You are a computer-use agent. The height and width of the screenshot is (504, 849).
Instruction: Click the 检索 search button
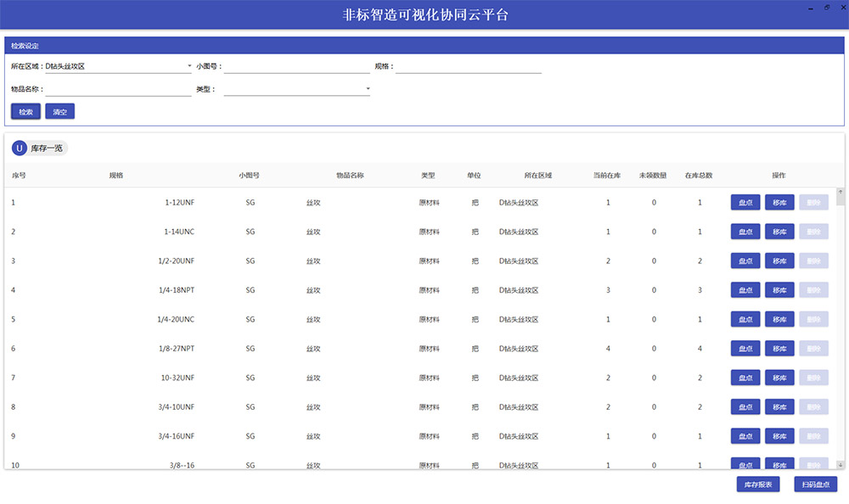tap(25, 112)
